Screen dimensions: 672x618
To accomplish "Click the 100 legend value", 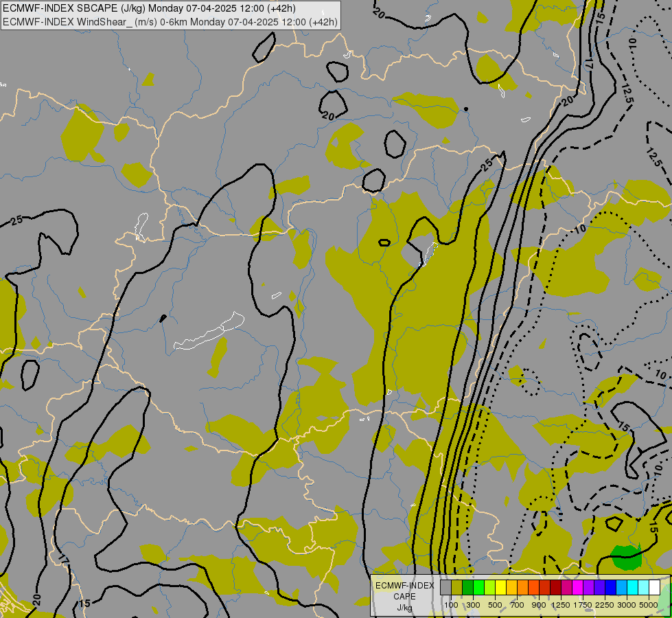I will pyautogui.click(x=451, y=605).
